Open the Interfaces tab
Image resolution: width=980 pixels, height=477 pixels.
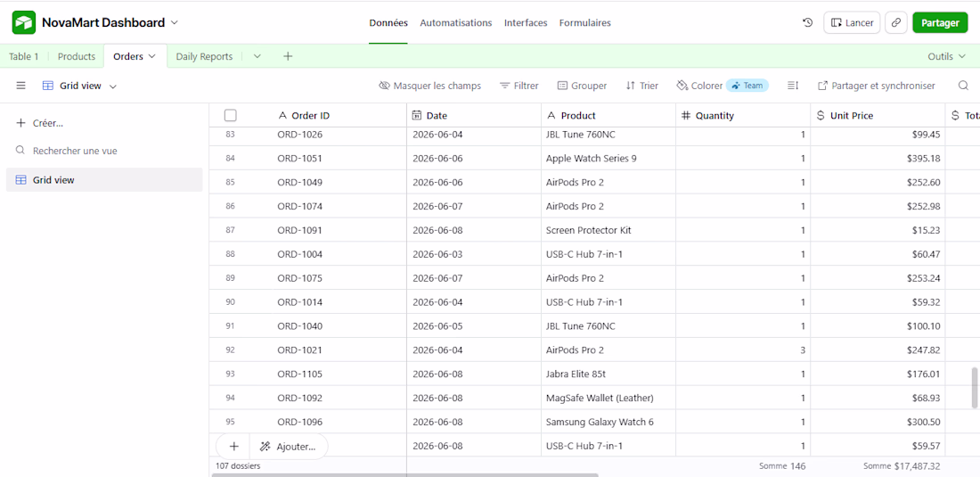pos(526,22)
